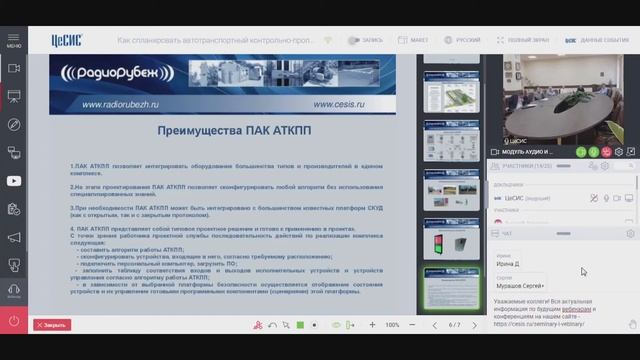Toggle second green microphone button in video module
This screenshot has height=360, width=640.
pos(593,152)
